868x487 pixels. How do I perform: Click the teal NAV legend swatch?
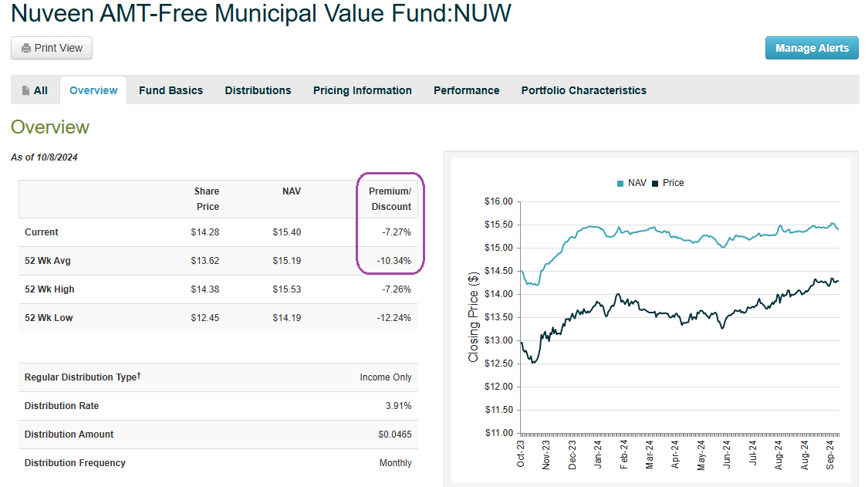coord(620,184)
